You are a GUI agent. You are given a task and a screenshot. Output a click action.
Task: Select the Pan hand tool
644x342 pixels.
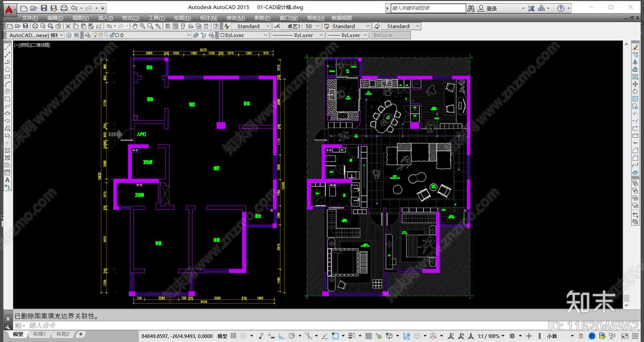[x=135, y=26]
